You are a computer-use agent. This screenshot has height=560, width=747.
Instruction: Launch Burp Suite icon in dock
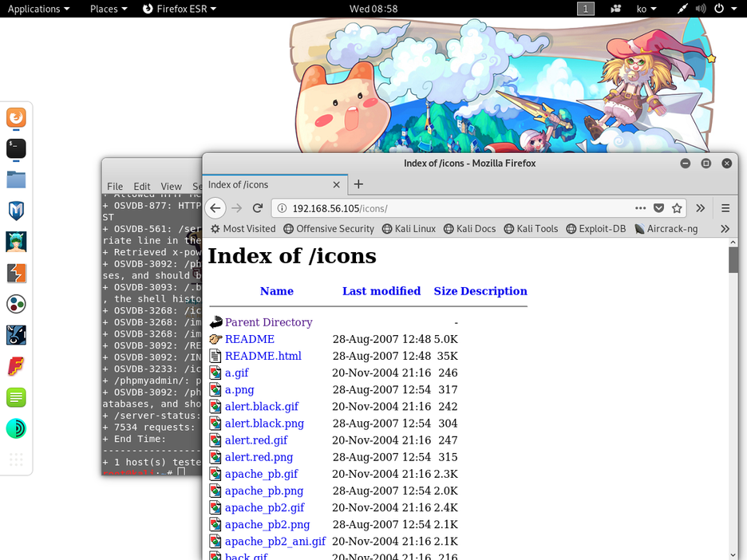coord(16,274)
